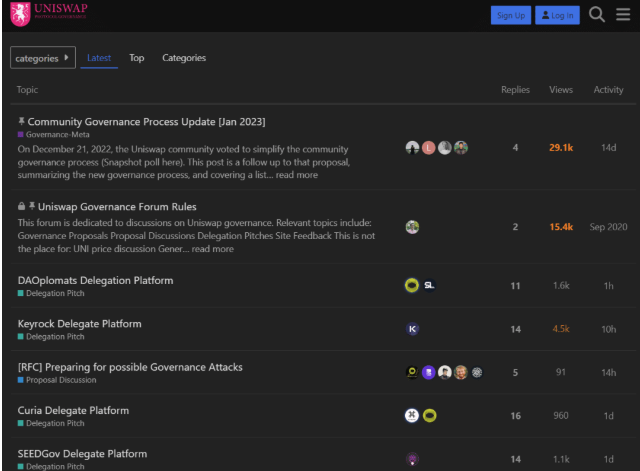Click read more on Community Governance post
The width and height of the screenshot is (640, 471).
297,175
